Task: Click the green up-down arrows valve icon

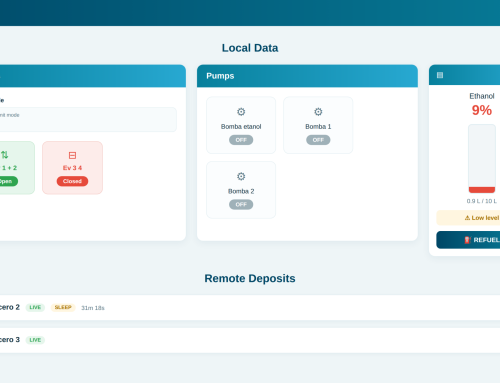Action: click(4, 155)
